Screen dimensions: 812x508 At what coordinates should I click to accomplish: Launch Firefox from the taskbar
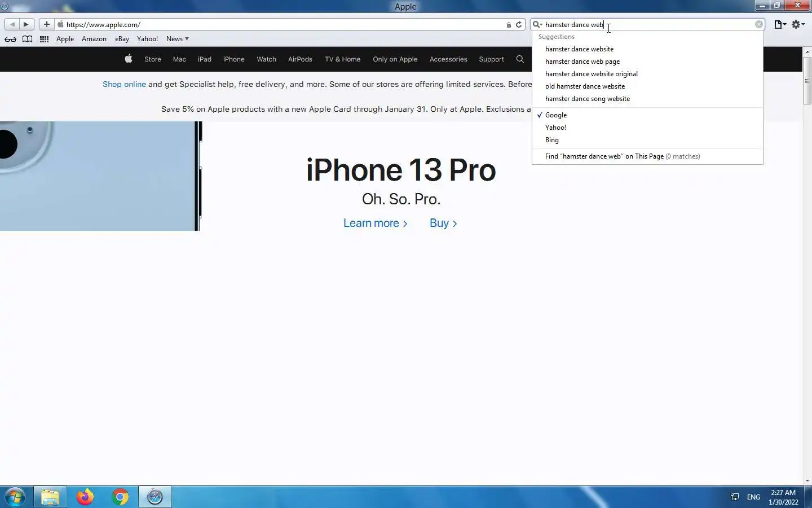point(85,497)
